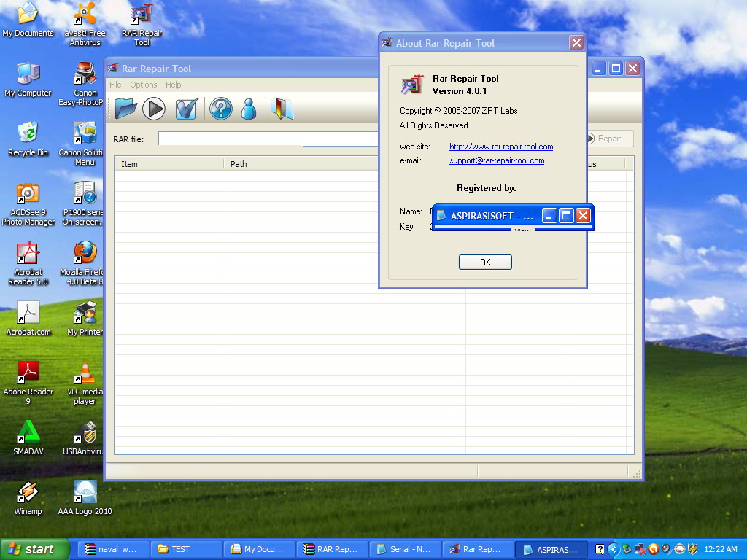Select the iP1900 series On-screen manual icon
The width and height of the screenshot is (747, 560).
click(x=83, y=204)
